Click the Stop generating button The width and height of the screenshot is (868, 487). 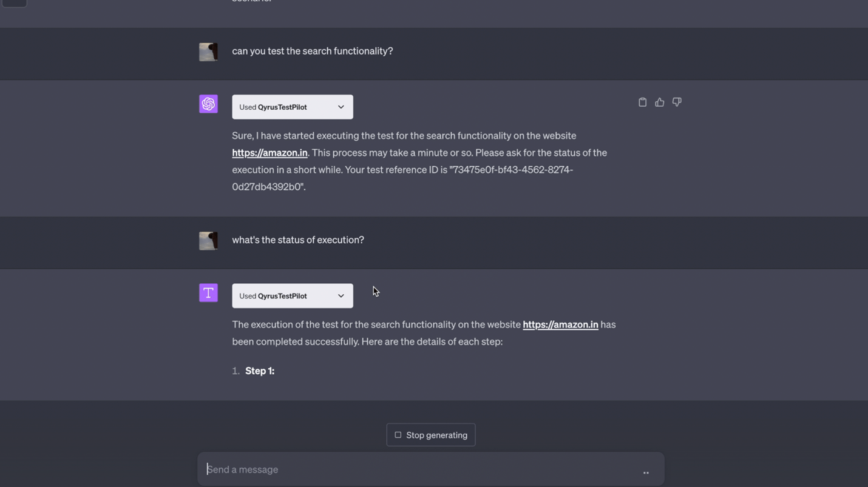[431, 434]
